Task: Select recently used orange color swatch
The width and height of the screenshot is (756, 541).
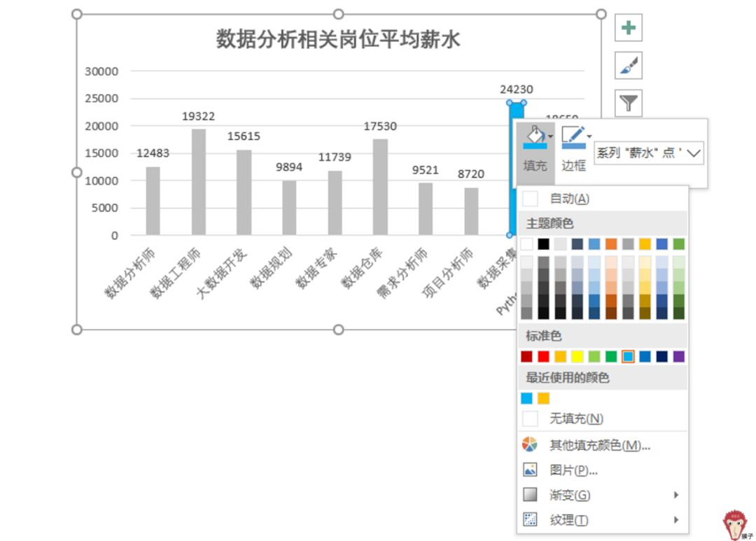Action: coord(543,398)
